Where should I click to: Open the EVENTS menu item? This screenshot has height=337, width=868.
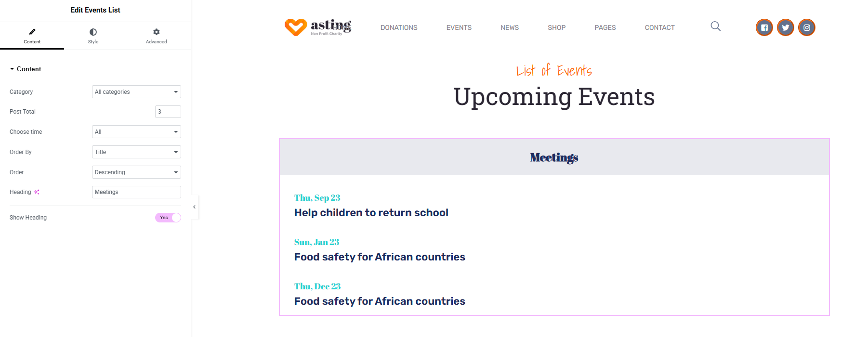click(459, 27)
